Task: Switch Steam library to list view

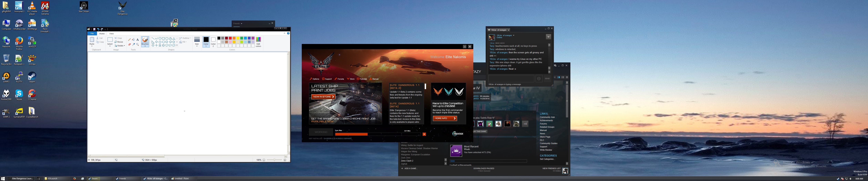Action: (563, 77)
